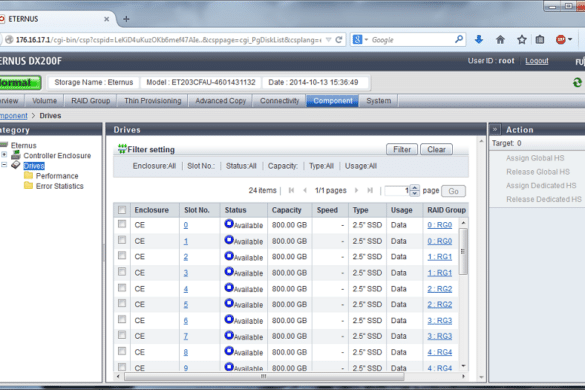585x390 pixels.
Task: Check the box for drive slot 4
Action: (x=122, y=288)
